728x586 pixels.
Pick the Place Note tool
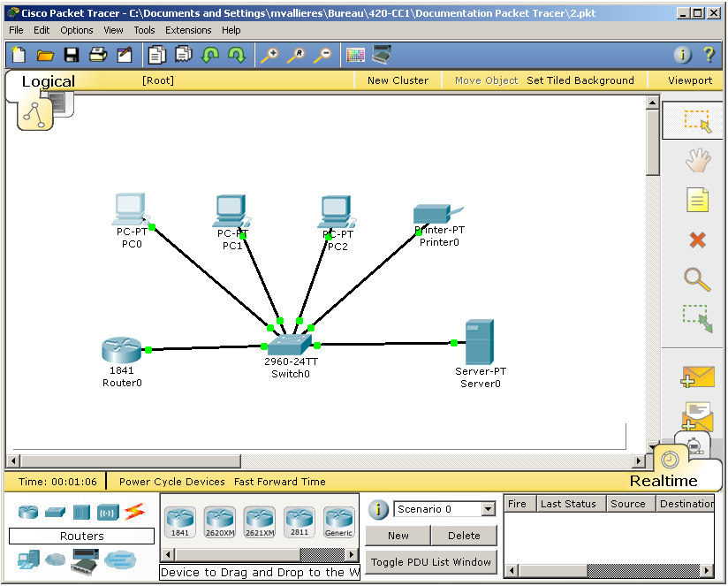coord(697,200)
